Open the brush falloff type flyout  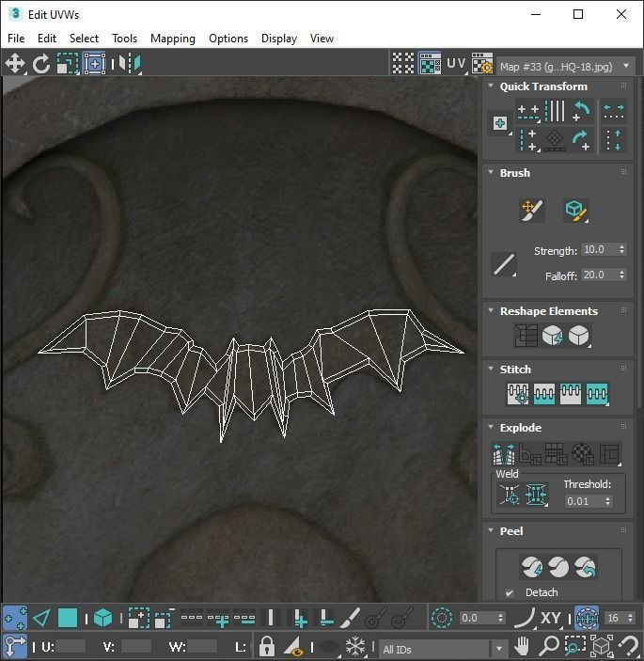click(x=504, y=265)
